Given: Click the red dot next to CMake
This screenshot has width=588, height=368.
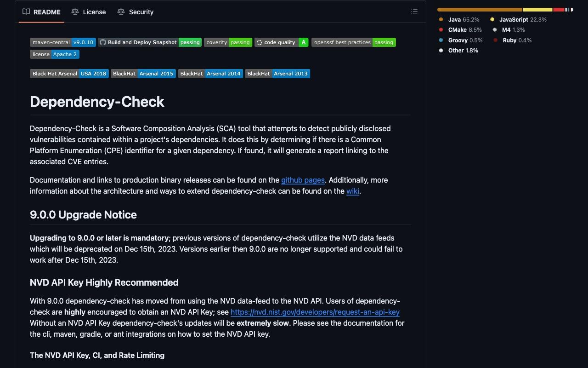Looking at the screenshot, I should click(x=441, y=30).
